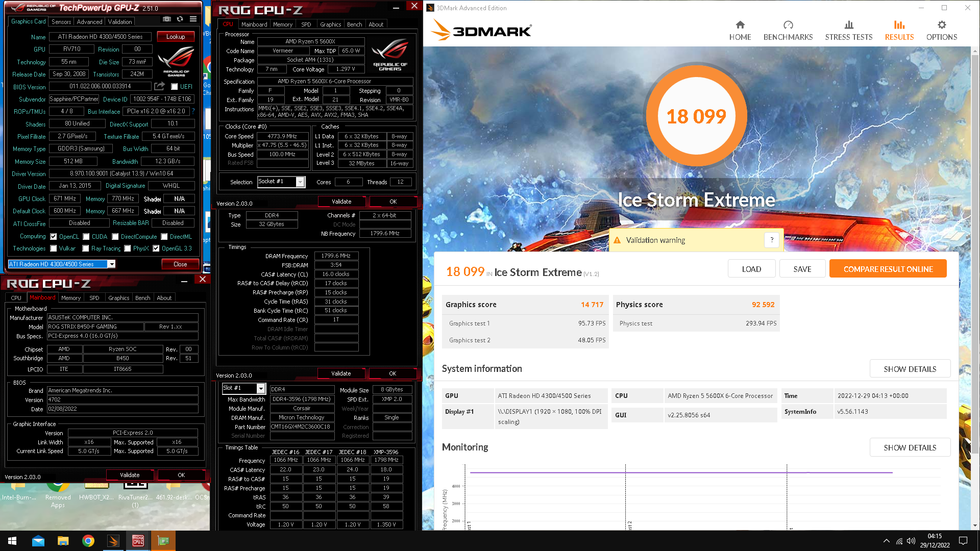Click OK in the Mainboard CPU-Z window
The width and height of the screenshot is (980, 551).
point(181,475)
